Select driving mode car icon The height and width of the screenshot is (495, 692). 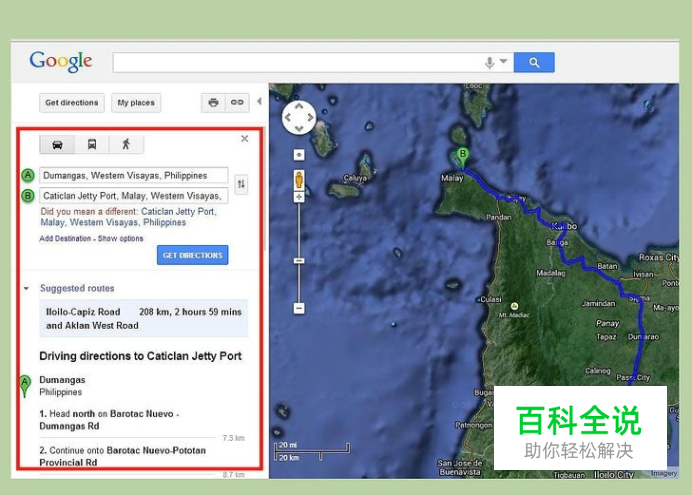click(57, 144)
